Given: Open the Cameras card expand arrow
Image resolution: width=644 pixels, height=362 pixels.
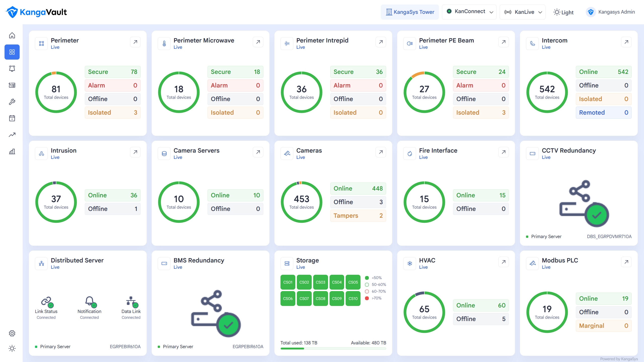Looking at the screenshot, I should point(381,152).
